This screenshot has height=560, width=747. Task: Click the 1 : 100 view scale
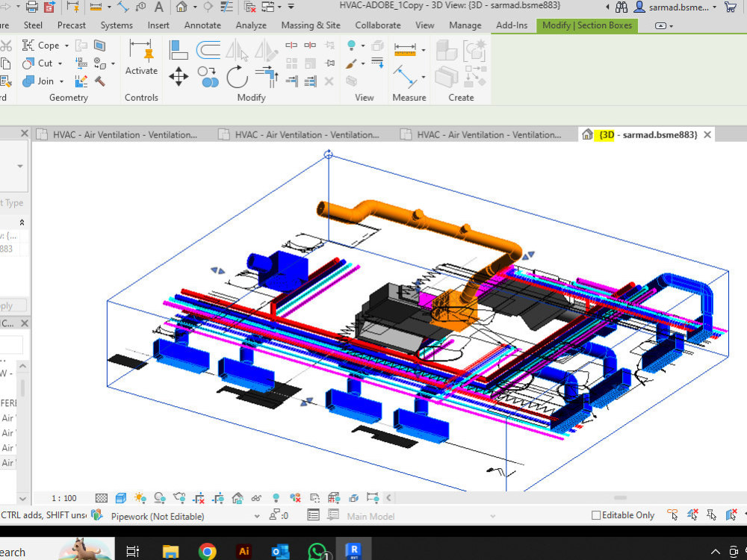click(63, 498)
